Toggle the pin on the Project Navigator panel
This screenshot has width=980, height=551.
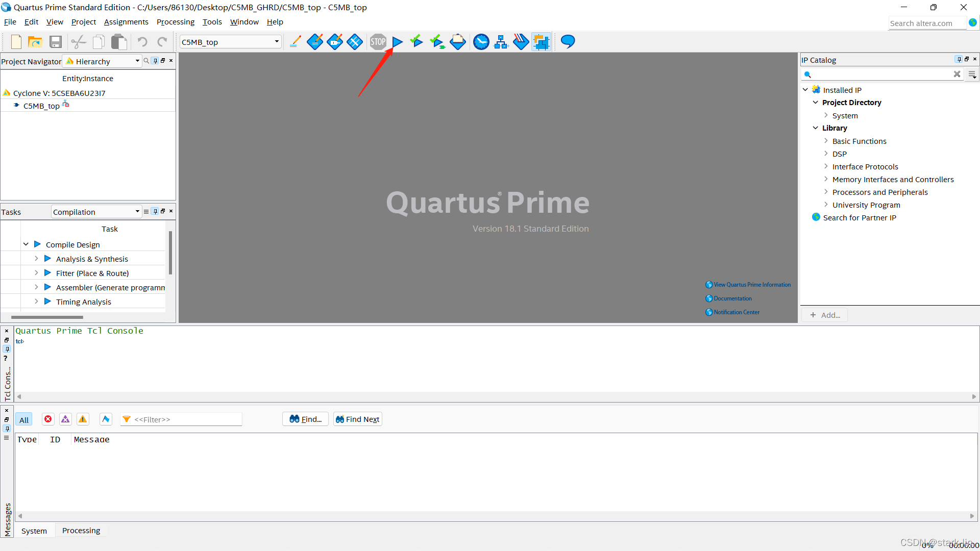tap(155, 61)
